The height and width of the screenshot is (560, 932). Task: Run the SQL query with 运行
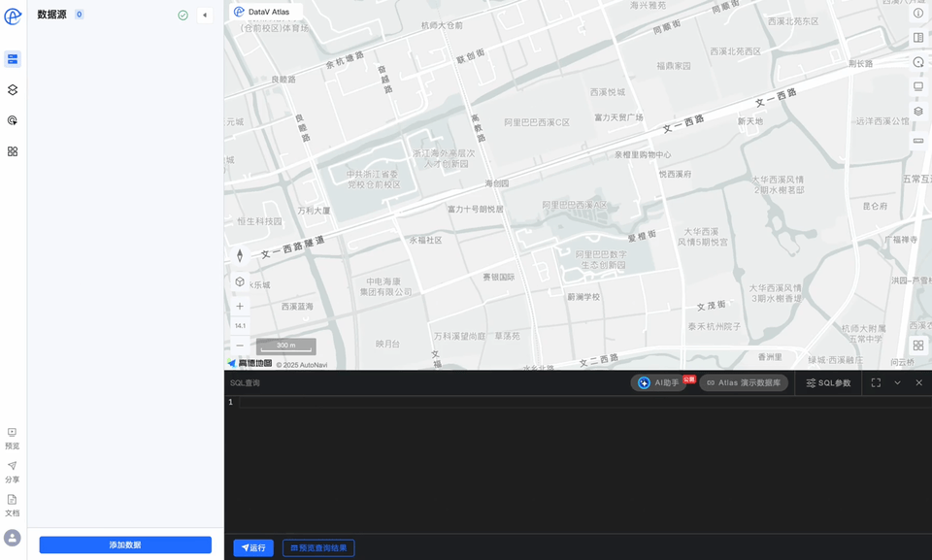(253, 548)
